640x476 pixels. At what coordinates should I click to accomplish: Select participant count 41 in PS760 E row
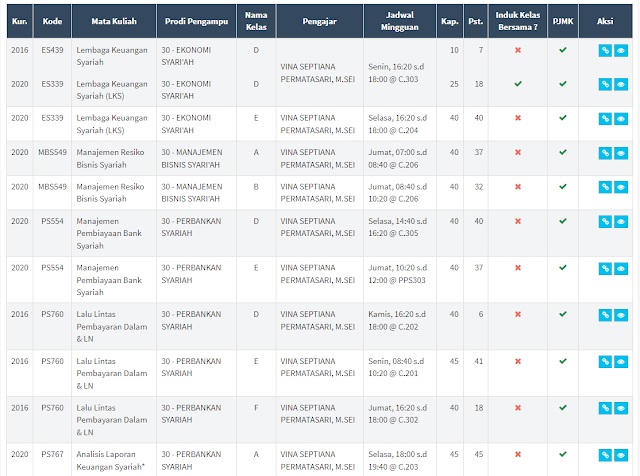tap(478, 361)
